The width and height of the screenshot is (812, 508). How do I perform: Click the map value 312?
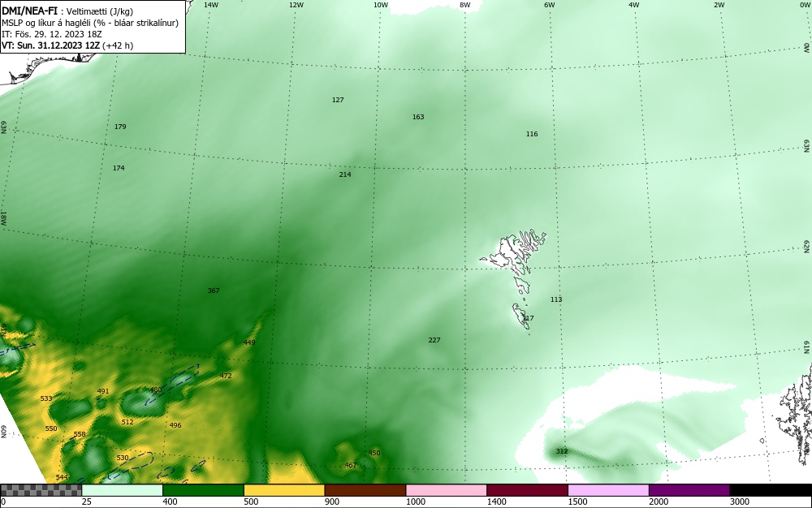click(562, 452)
